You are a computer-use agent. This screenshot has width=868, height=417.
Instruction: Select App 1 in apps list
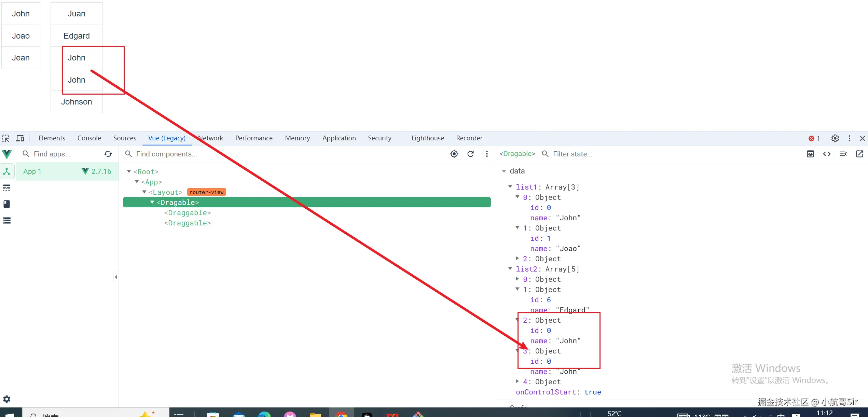32,171
